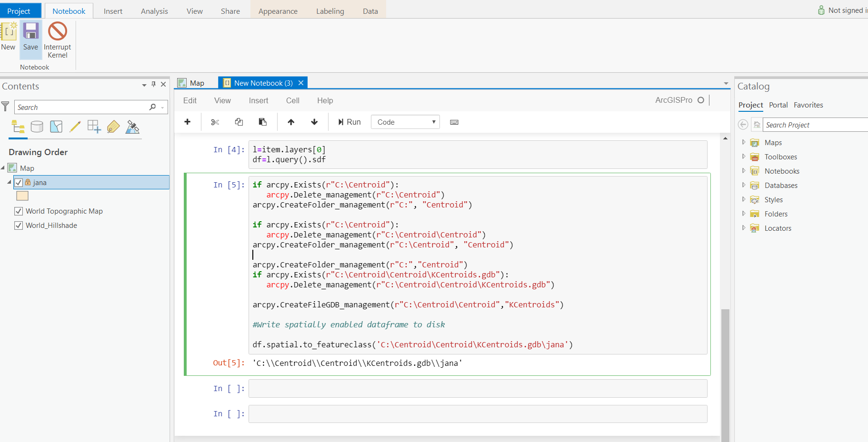The width and height of the screenshot is (868, 442).
Task: Cut the selected notebook cell with scissors icon
Action: point(215,122)
